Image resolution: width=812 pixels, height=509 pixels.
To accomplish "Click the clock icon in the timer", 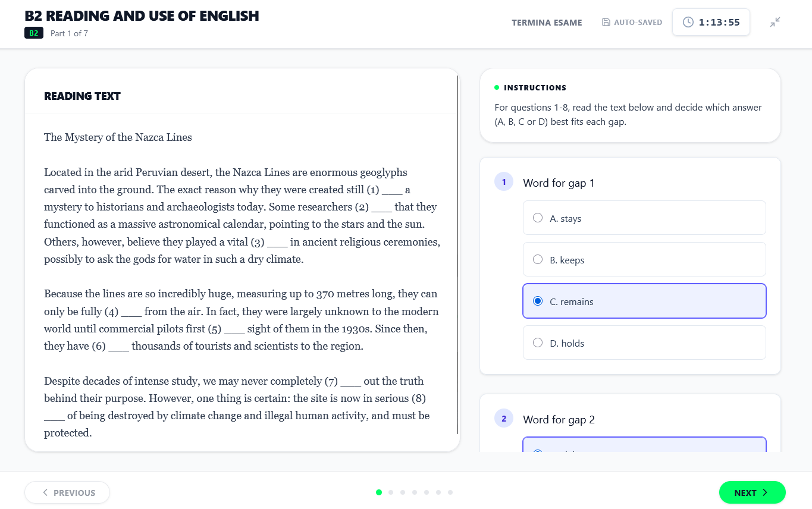I will tap(688, 22).
